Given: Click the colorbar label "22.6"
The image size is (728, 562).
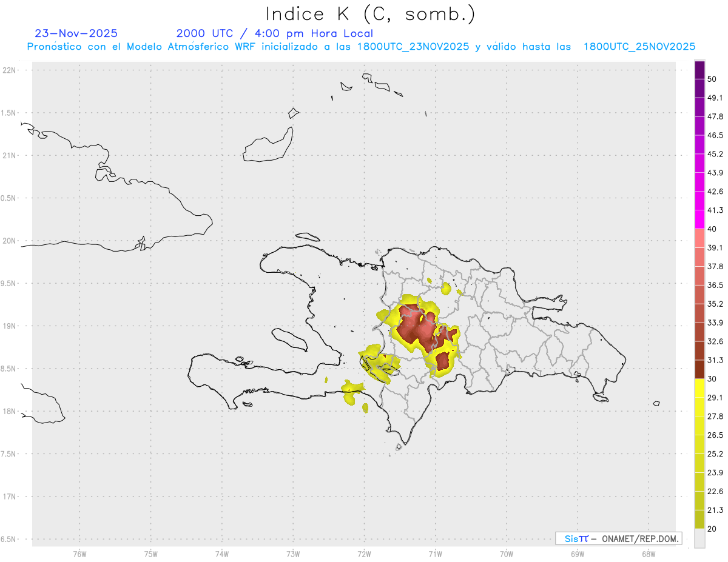Looking at the screenshot, I should 715,491.
